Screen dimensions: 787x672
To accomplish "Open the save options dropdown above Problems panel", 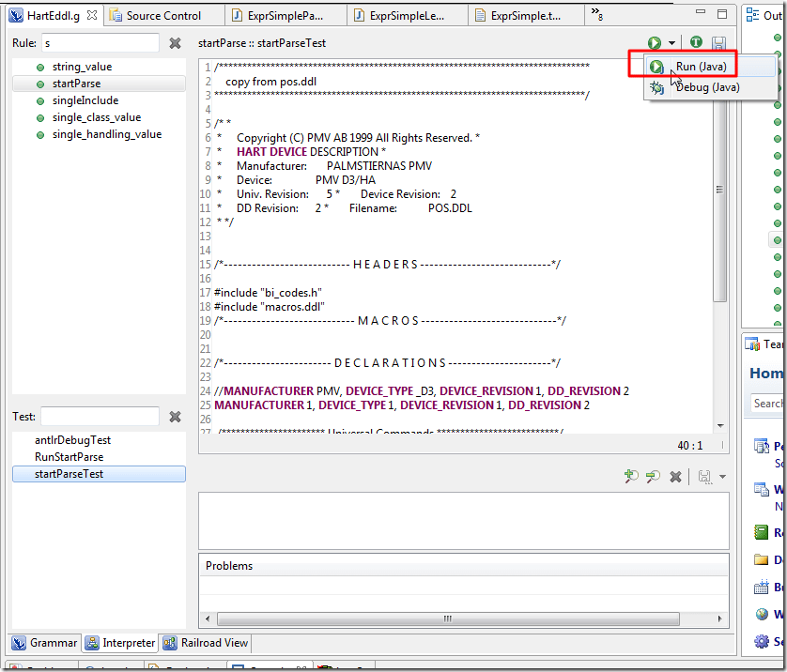I will [722, 477].
